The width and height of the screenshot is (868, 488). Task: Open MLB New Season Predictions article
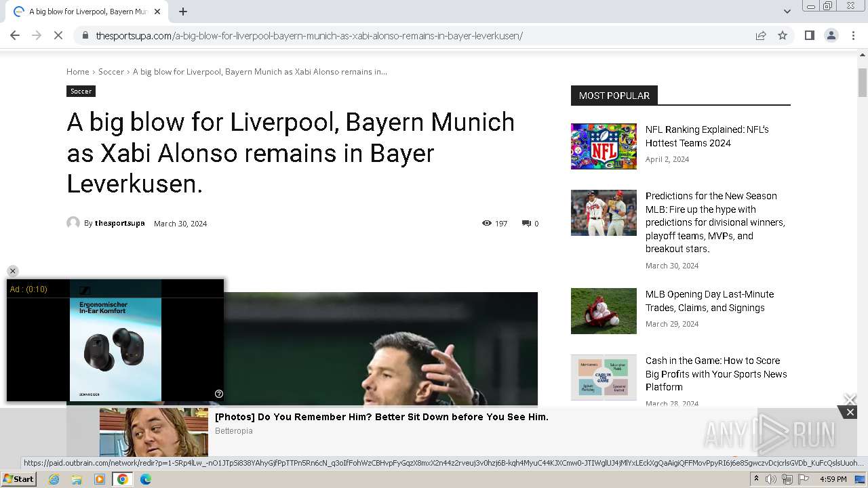716,222
